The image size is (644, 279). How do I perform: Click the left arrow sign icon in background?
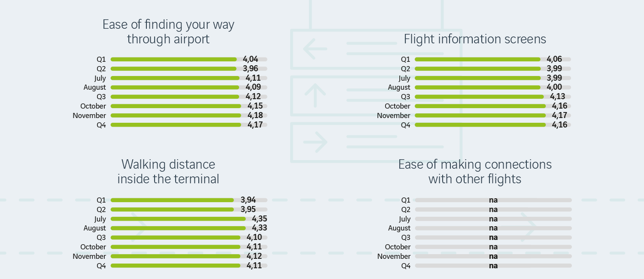[x=316, y=49]
